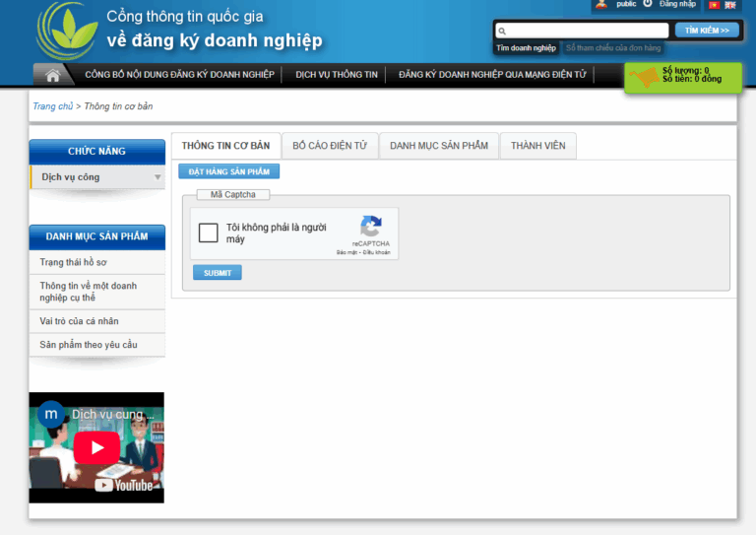Play the YouTube video thumbnail
756x535 pixels.
[96, 447]
